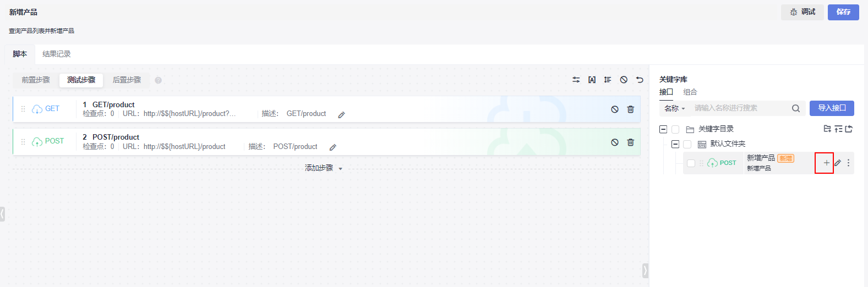The image size is (868, 287).
Task: Edit the GET/product step description via its pencil
Action: click(x=341, y=115)
